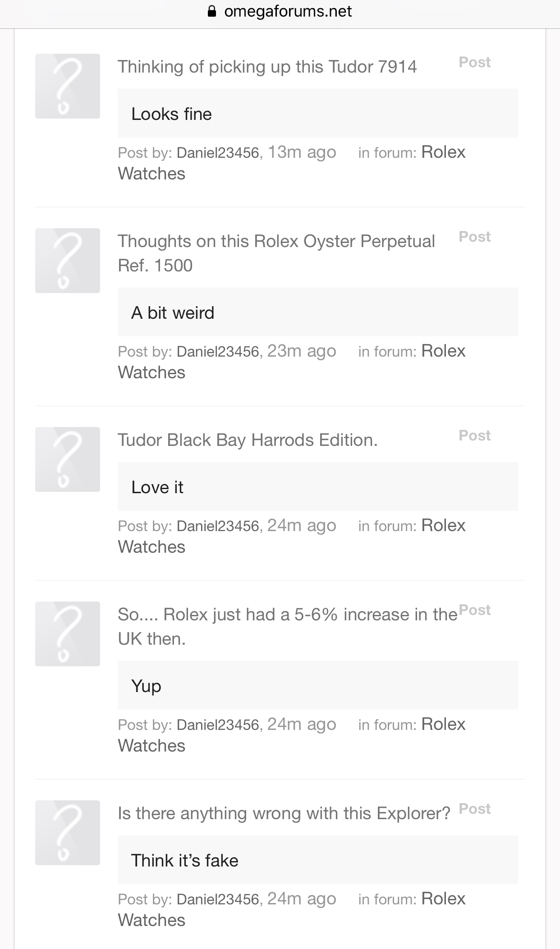Open 'Tudor Black Bay Harrods Edition' thread

coord(248,440)
